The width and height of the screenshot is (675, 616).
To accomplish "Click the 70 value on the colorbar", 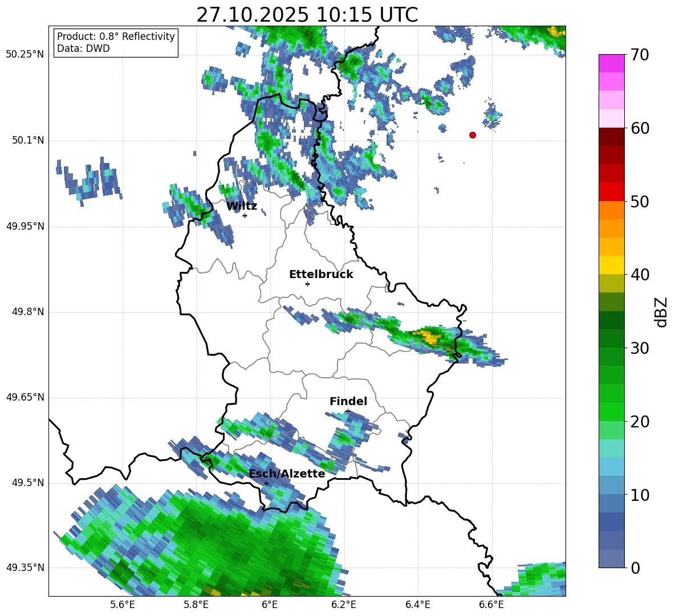I will [640, 55].
